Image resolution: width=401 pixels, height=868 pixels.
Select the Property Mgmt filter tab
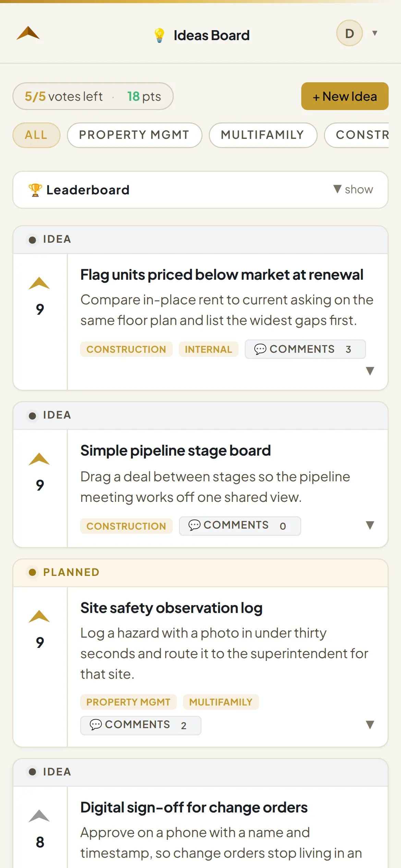click(134, 135)
